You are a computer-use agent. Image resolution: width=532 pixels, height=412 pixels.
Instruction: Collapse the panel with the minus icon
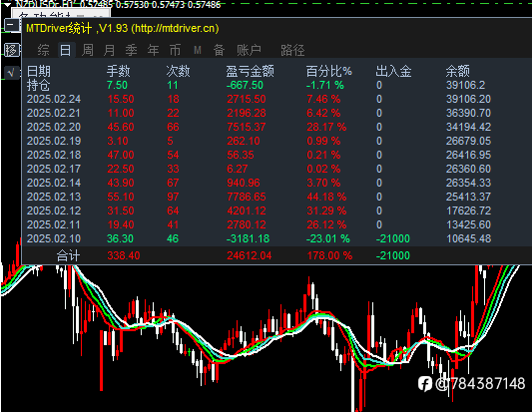pyautogui.click(x=11, y=25)
